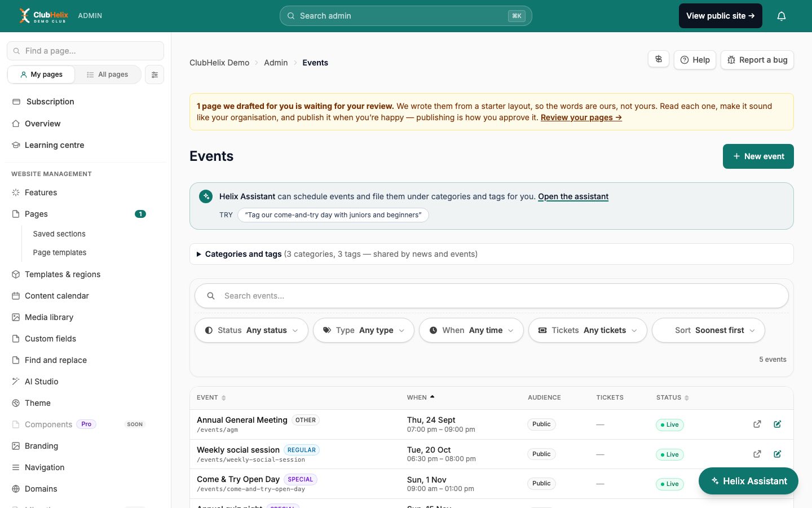The width and height of the screenshot is (812, 508).
Task: Click Report a bug
Action: 757,60
